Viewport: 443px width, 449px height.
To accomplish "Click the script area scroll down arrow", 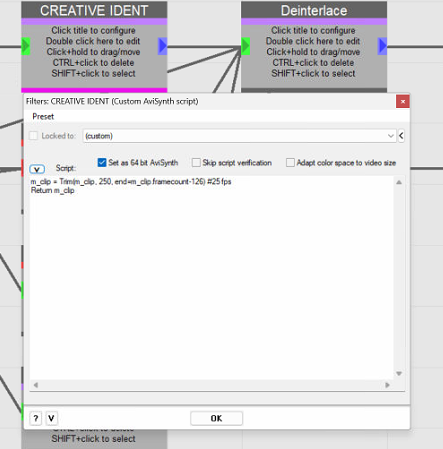I will (399, 374).
